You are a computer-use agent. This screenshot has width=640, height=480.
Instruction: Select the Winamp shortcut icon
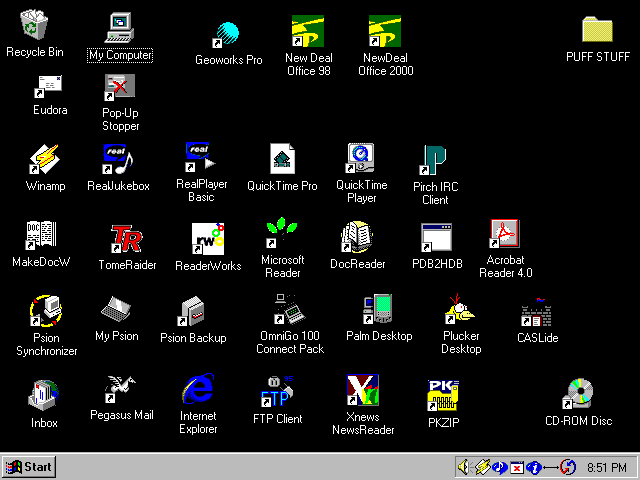(43, 160)
